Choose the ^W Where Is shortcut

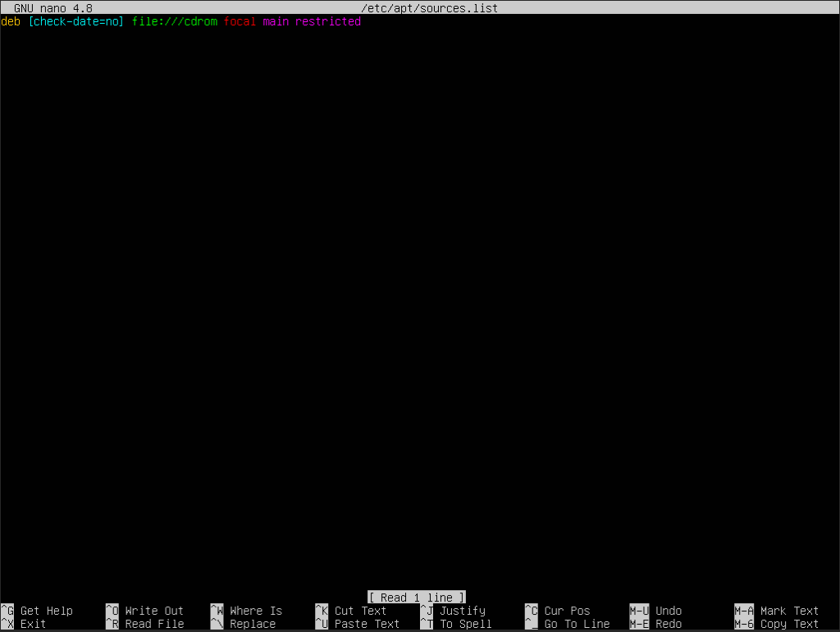coord(246,611)
